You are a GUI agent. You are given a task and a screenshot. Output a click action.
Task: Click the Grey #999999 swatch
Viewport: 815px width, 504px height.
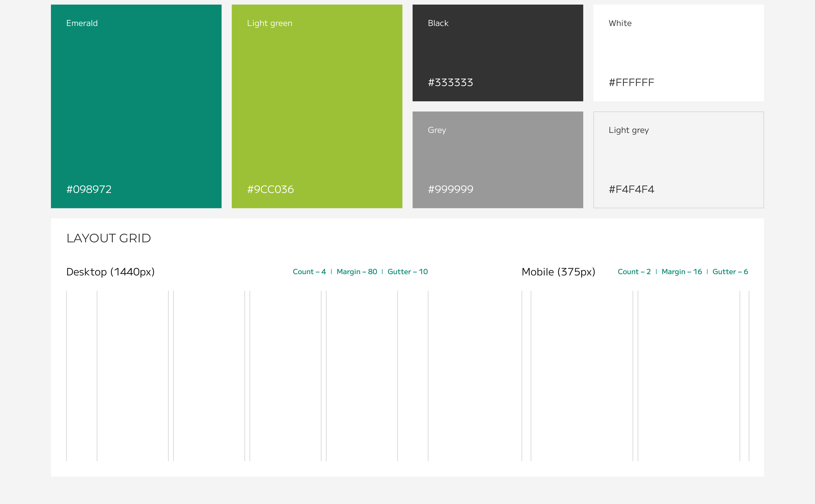(x=498, y=160)
